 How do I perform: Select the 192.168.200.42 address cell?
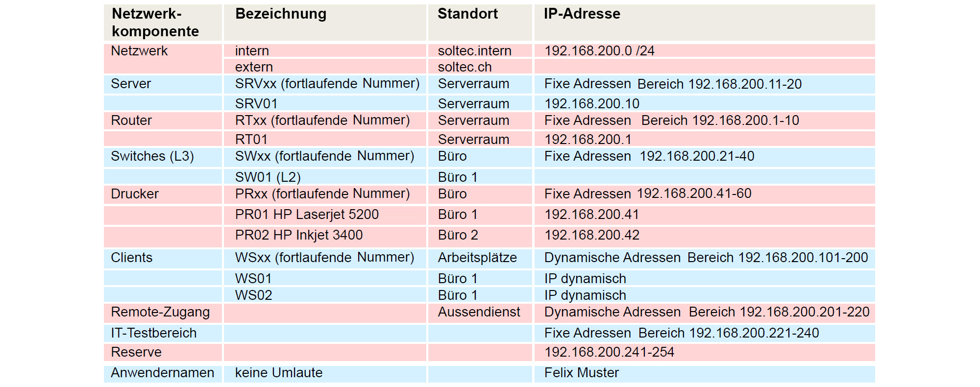[592, 235]
